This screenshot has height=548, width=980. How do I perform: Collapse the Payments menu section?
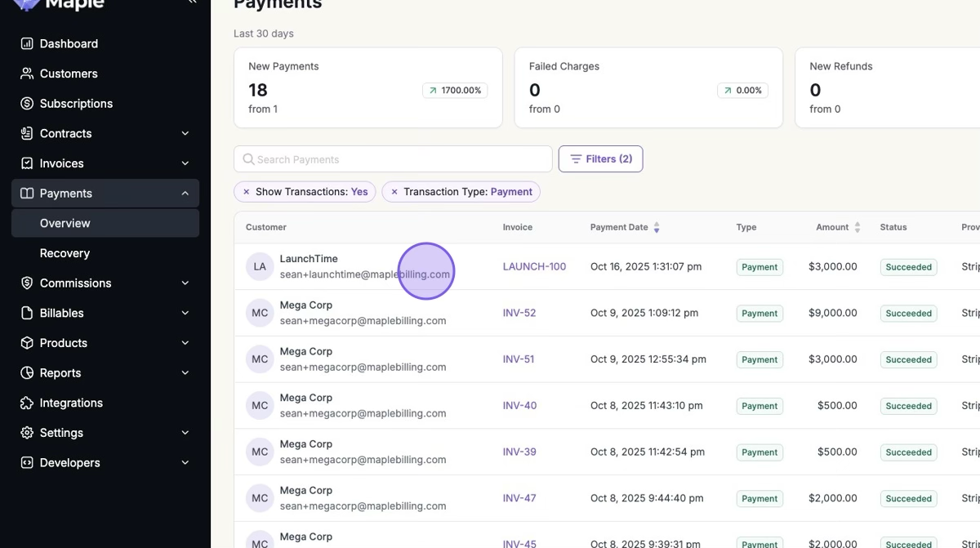185,194
